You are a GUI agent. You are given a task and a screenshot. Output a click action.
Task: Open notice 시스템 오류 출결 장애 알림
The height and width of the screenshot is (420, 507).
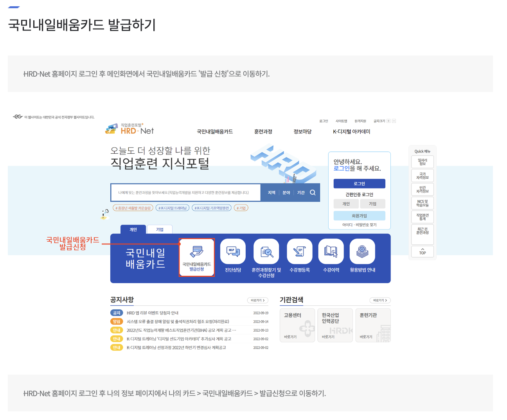(x=178, y=321)
